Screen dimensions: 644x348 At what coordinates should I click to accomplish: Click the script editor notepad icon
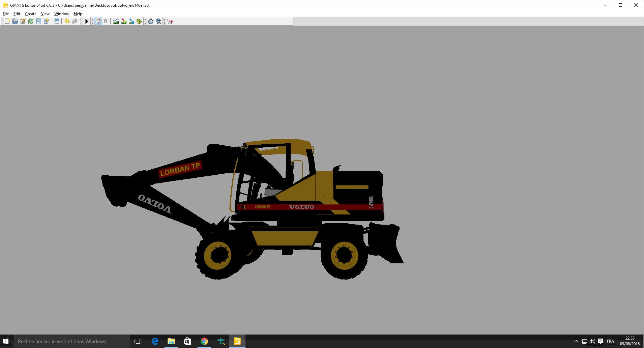click(x=23, y=21)
